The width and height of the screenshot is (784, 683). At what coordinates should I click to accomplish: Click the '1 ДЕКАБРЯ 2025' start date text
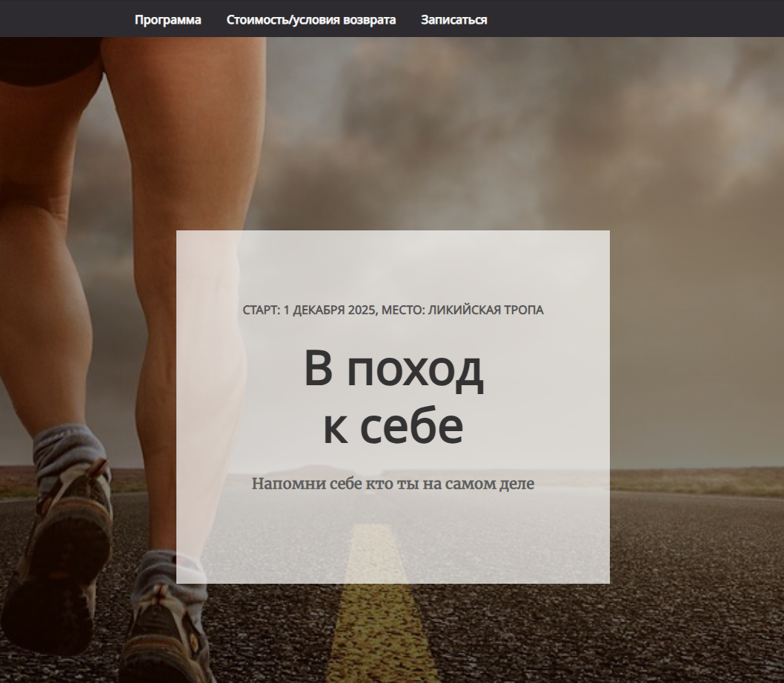330,310
